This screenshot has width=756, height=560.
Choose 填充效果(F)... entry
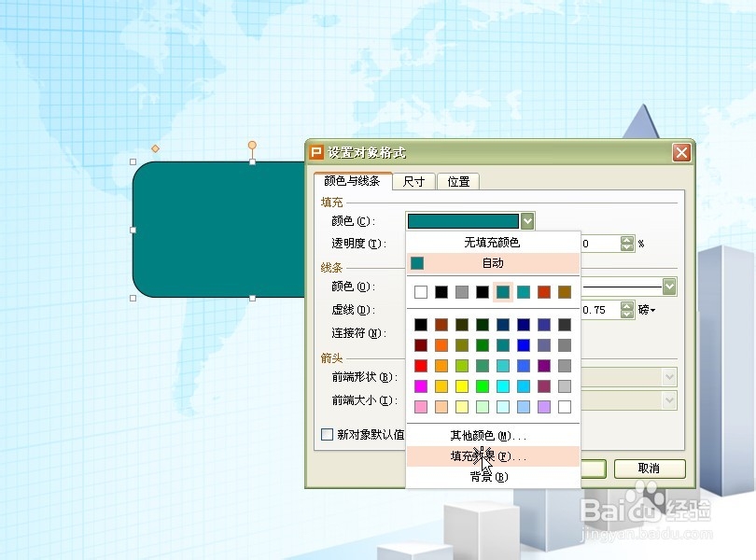[492, 455]
